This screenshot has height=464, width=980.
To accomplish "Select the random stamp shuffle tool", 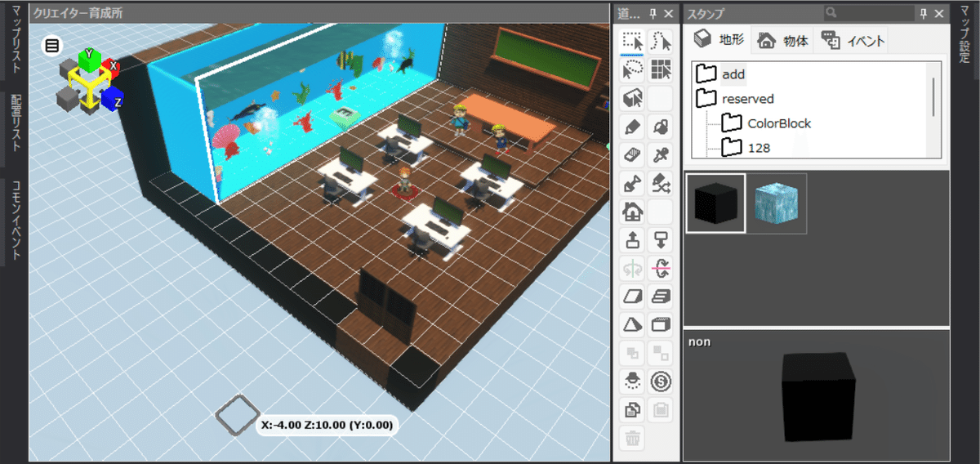I will tap(661, 184).
